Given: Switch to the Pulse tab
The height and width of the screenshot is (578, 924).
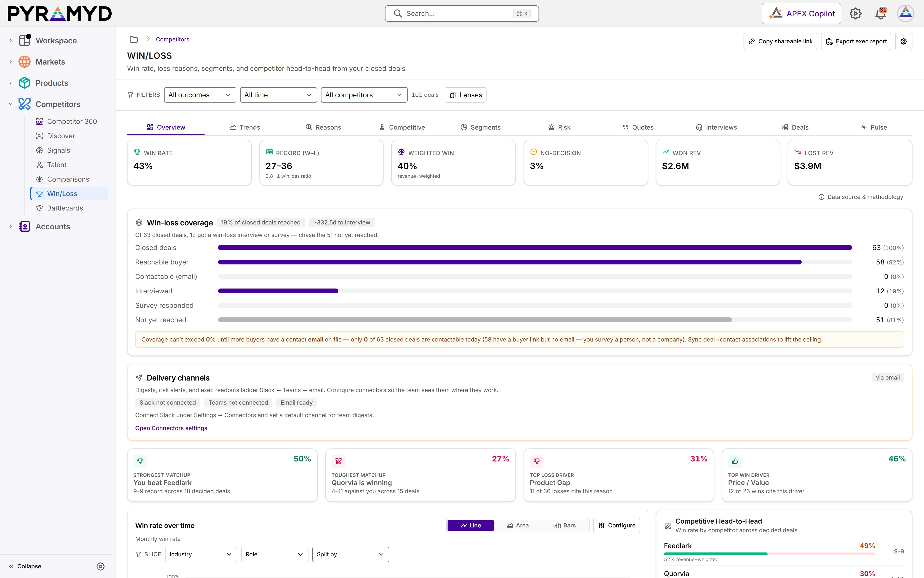Looking at the screenshot, I should pyautogui.click(x=874, y=127).
